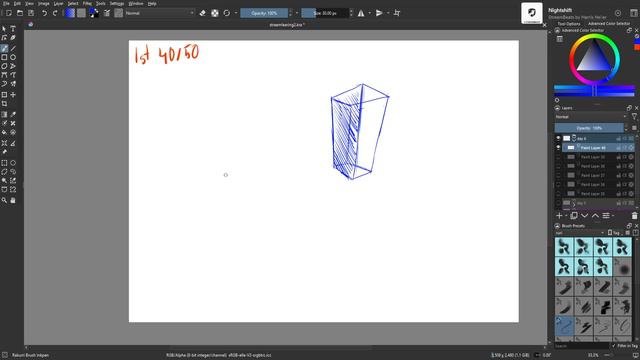Toggle horizontal mirror mode
The image size is (640, 360).
click(361, 13)
